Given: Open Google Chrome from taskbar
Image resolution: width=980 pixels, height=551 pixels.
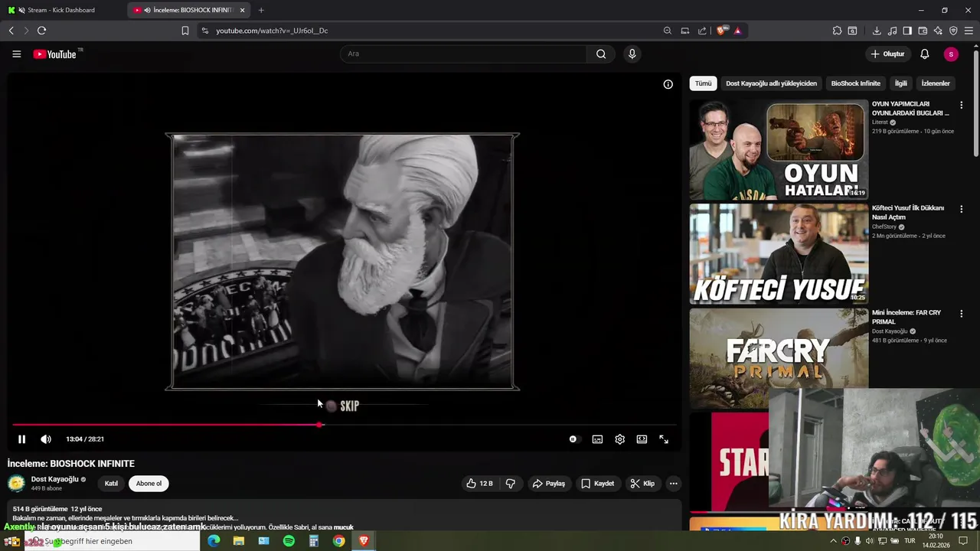Looking at the screenshot, I should point(338,541).
